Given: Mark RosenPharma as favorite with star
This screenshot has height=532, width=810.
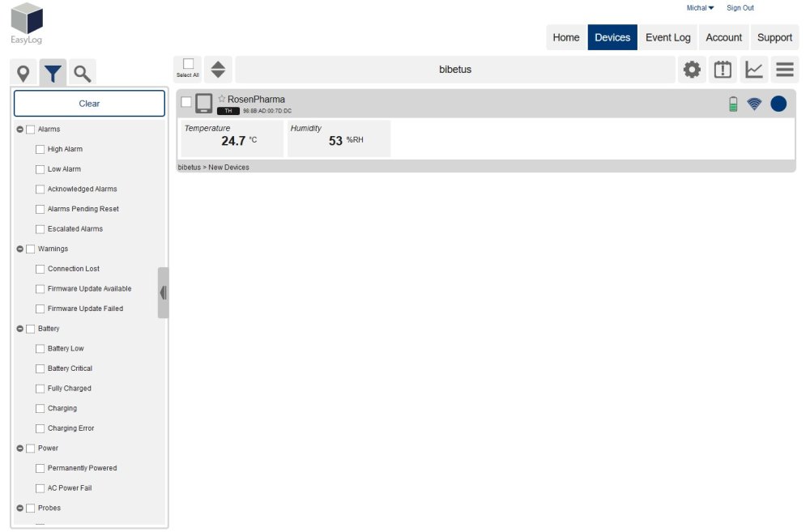Looking at the screenshot, I should (222, 99).
